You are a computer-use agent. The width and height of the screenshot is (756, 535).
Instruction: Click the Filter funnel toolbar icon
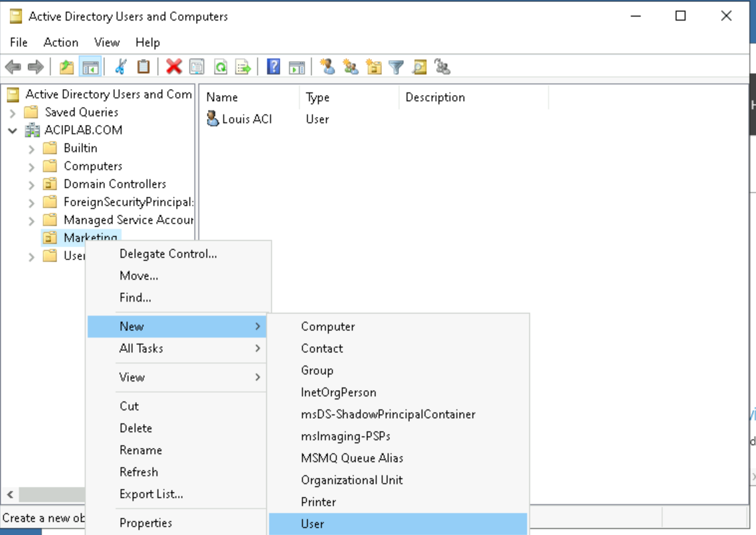coord(396,66)
